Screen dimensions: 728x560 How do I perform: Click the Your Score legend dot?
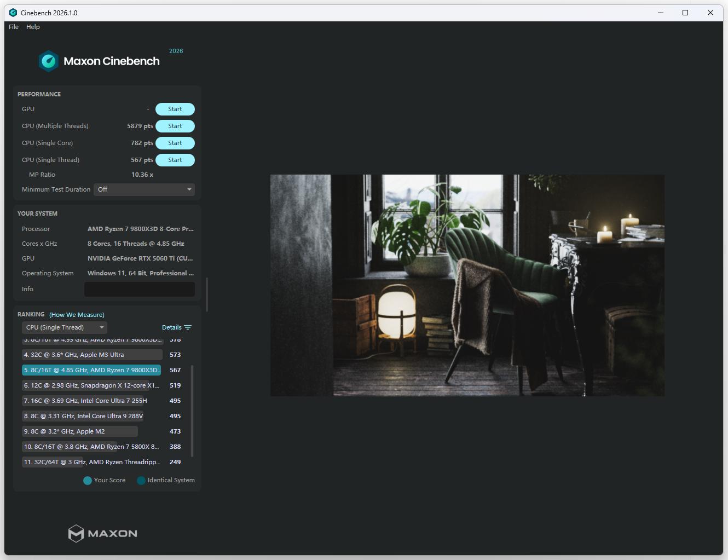pos(88,481)
